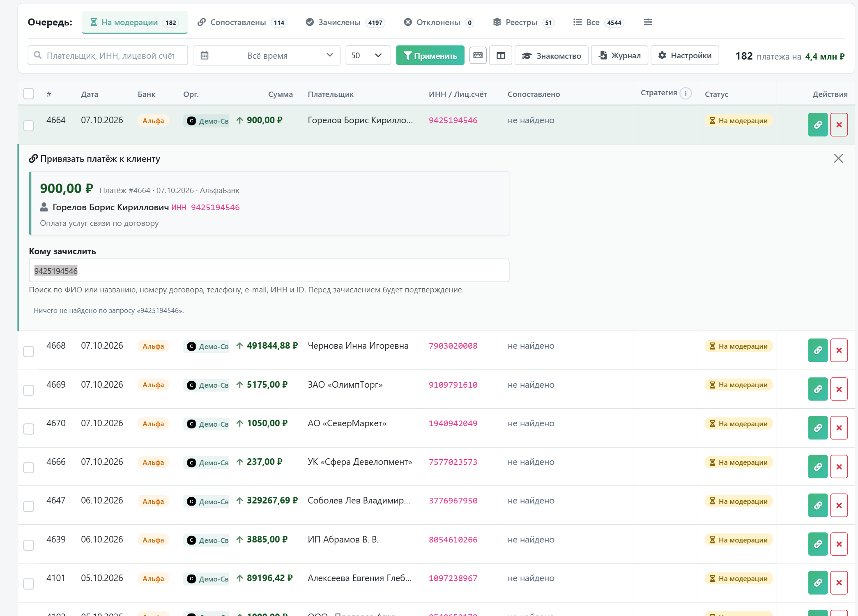
Task: Reject payment 4639 with red cross
Action: [839, 544]
